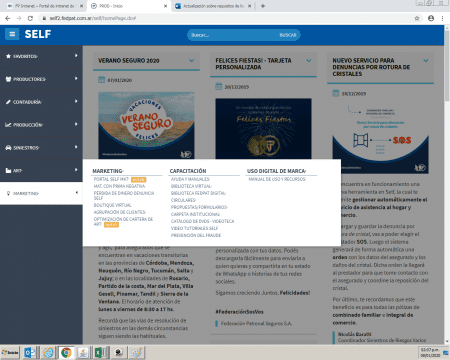Image resolution: width=450 pixels, height=360 pixels.
Task: Reload the page
Action: point(30,18)
